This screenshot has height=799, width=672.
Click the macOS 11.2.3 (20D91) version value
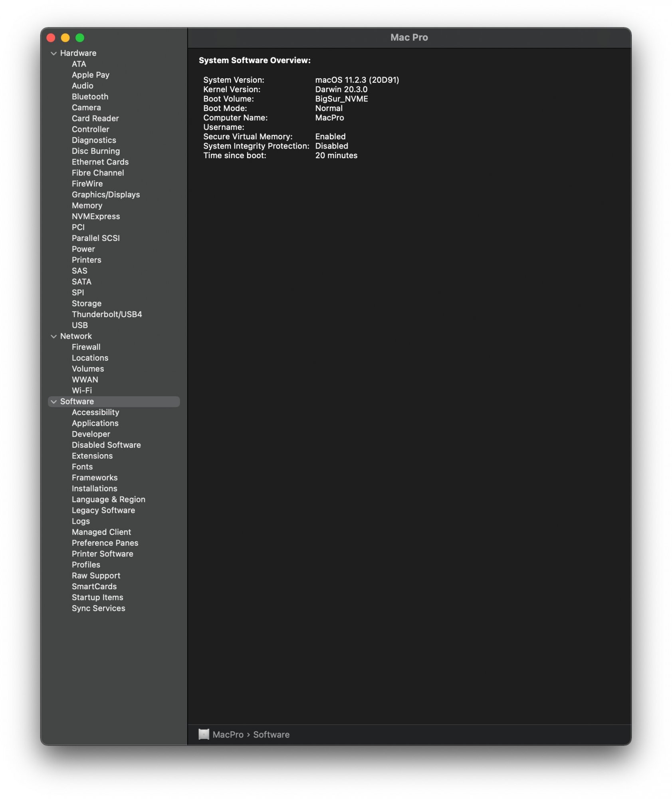click(357, 80)
